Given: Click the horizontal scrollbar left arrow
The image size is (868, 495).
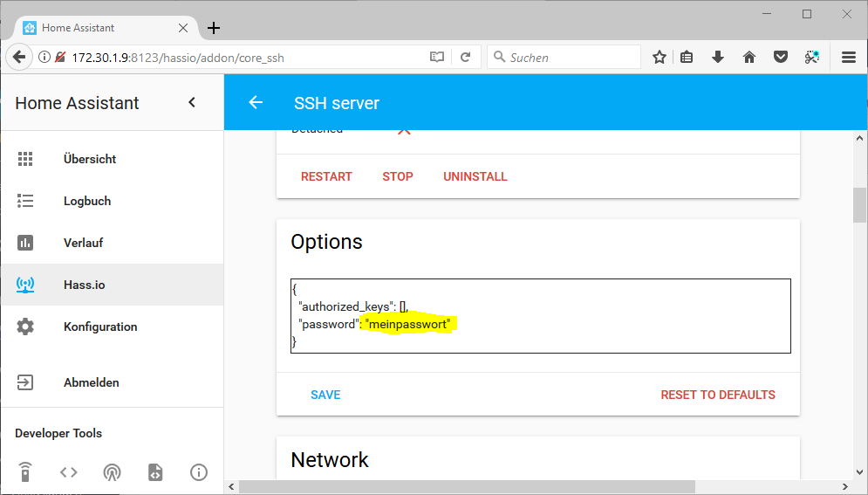Looking at the screenshot, I should pyautogui.click(x=231, y=486).
